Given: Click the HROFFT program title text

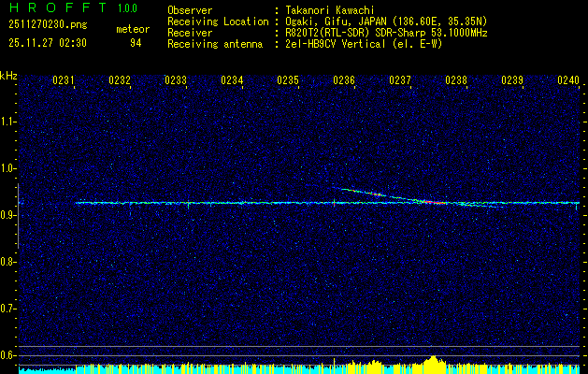Looking at the screenshot, I should pyautogui.click(x=58, y=7).
